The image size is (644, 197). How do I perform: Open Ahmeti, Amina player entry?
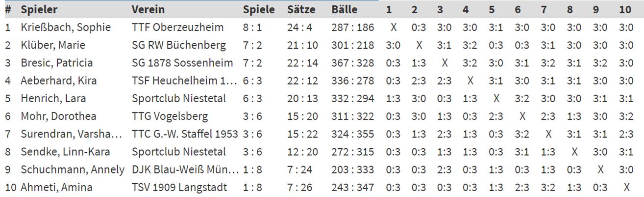click(56, 187)
